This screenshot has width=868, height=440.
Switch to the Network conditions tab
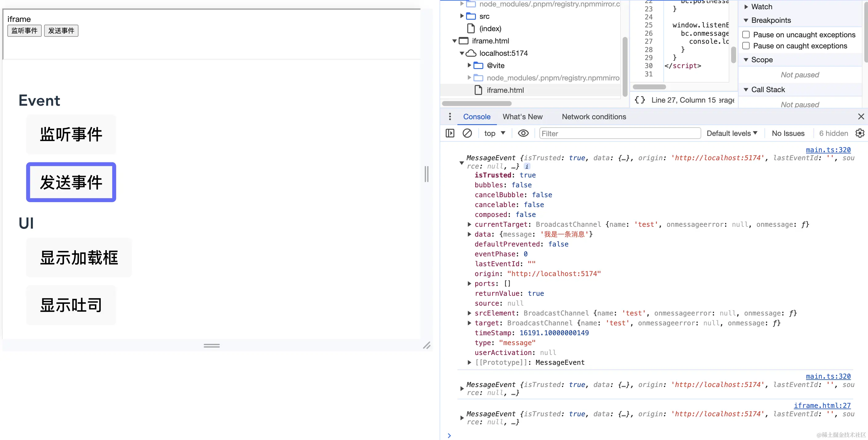pyautogui.click(x=594, y=116)
